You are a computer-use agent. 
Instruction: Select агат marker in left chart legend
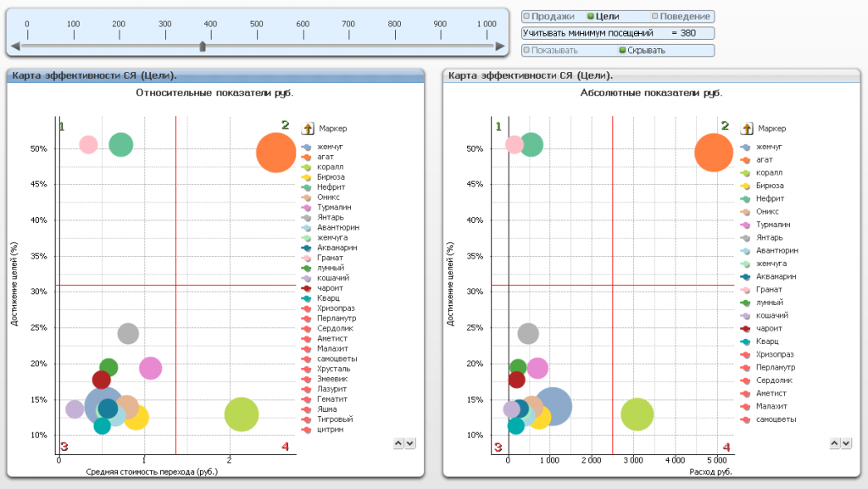click(307, 157)
